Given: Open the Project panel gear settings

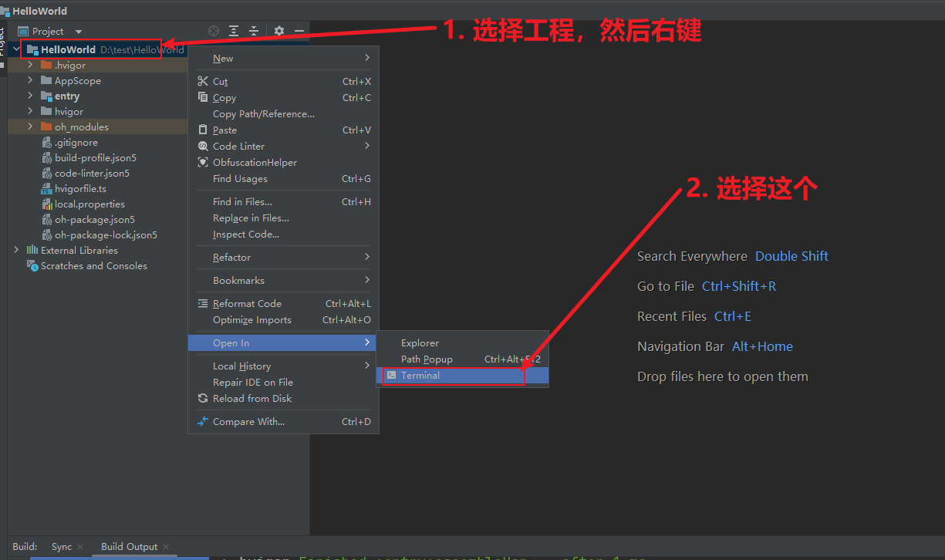Looking at the screenshot, I should [x=279, y=31].
